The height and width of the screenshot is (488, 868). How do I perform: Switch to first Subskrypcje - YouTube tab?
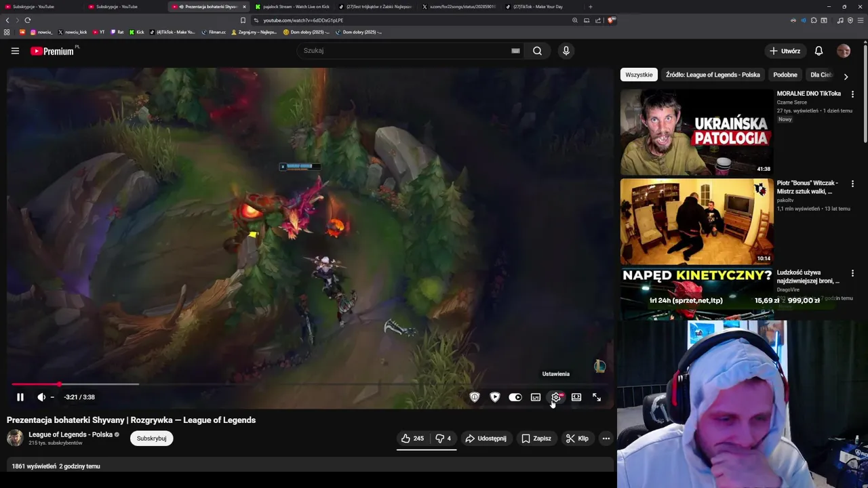pos(41,7)
